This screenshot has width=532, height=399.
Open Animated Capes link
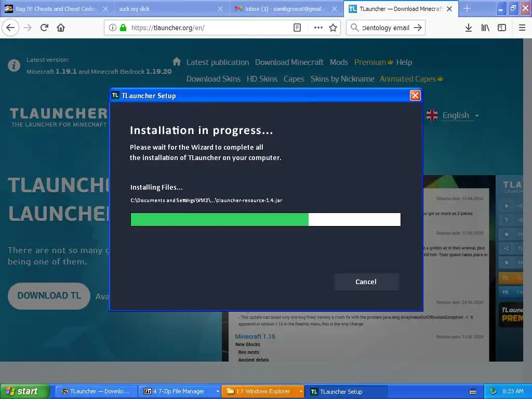tap(411, 79)
